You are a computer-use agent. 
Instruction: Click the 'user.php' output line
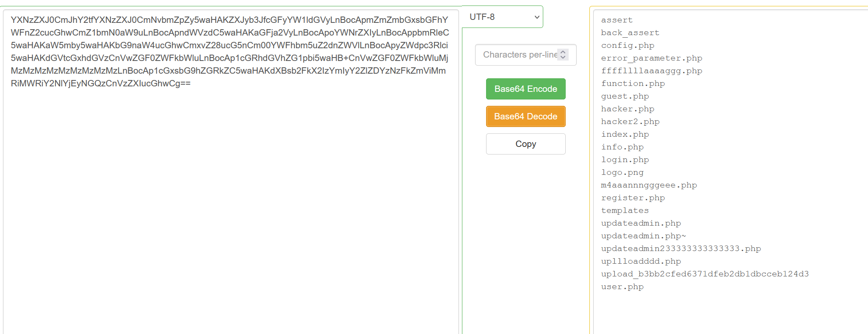[x=622, y=287]
